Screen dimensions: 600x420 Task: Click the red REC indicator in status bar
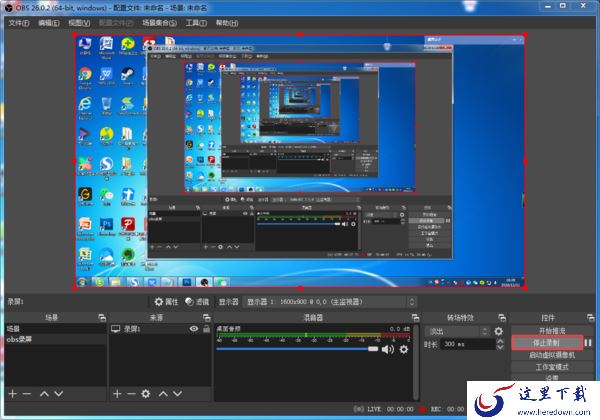[x=422, y=409]
